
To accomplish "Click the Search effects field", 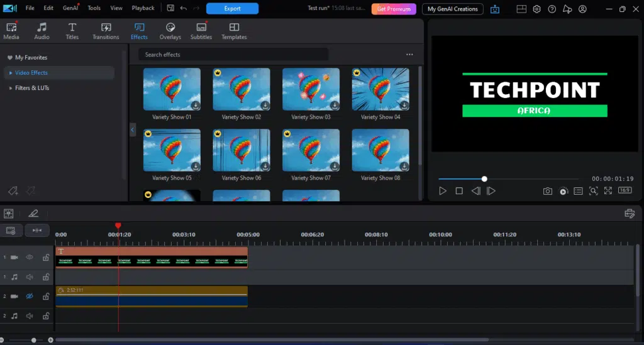I will [x=233, y=55].
